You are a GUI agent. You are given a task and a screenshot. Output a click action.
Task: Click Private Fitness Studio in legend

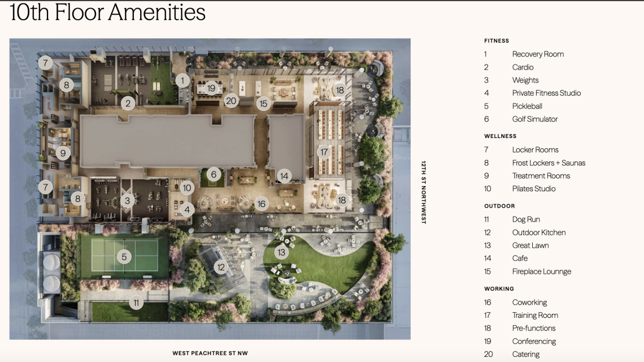[546, 93]
